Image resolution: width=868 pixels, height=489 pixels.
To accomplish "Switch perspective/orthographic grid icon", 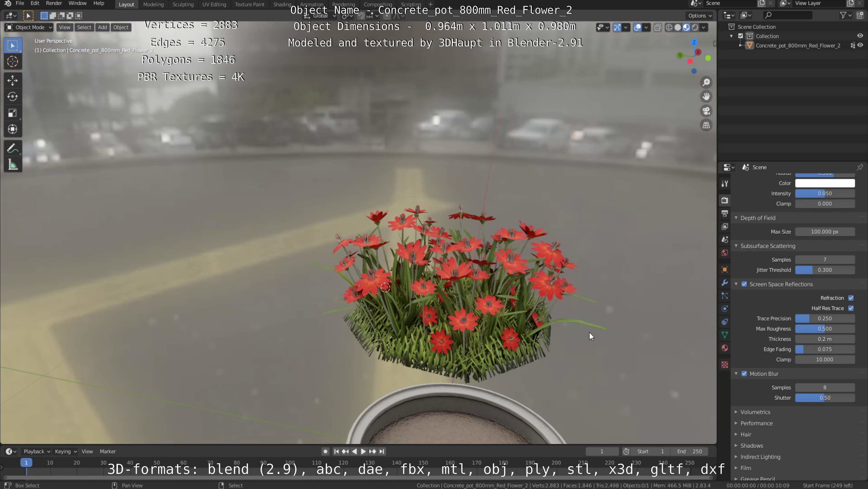I will (706, 125).
